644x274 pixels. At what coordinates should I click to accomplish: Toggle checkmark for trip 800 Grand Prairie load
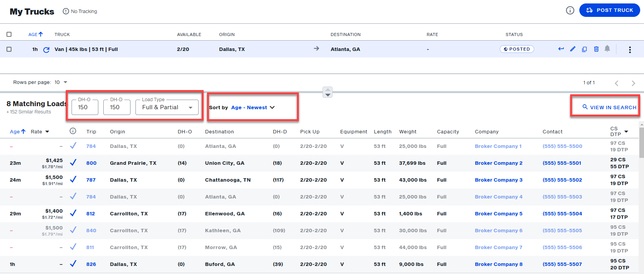click(73, 163)
